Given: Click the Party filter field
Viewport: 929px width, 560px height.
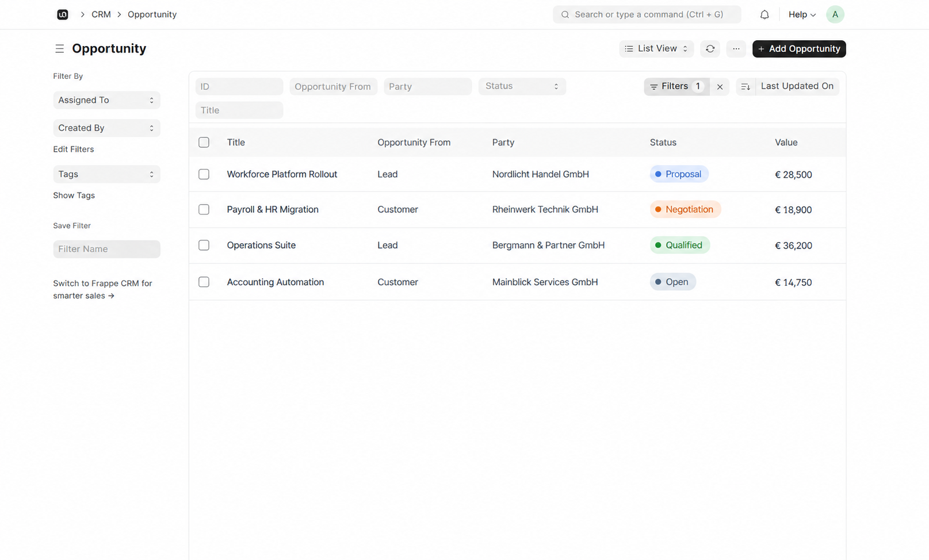Looking at the screenshot, I should 428,87.
